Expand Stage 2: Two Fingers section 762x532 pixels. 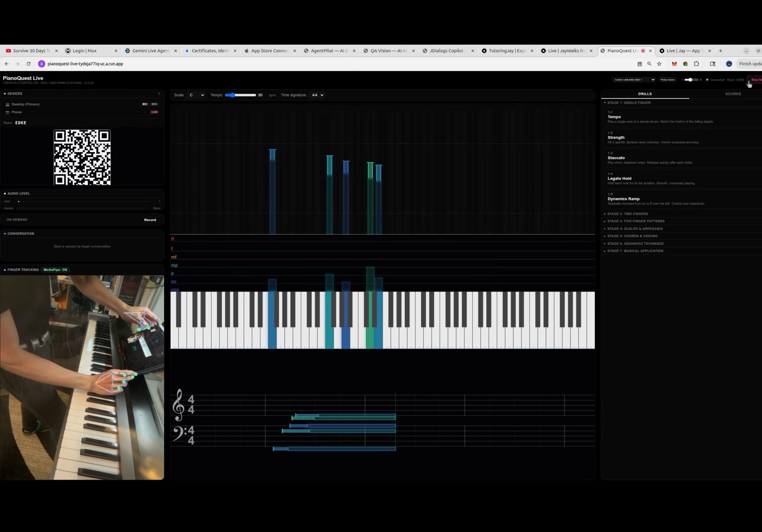click(627, 214)
